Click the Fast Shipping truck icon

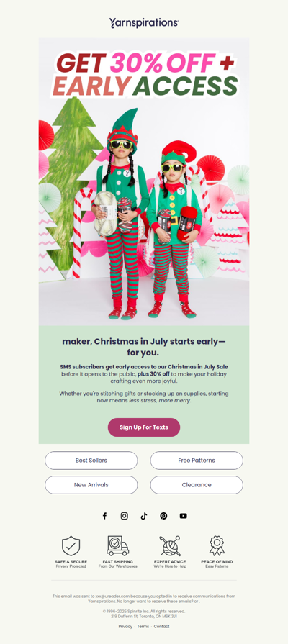click(118, 546)
